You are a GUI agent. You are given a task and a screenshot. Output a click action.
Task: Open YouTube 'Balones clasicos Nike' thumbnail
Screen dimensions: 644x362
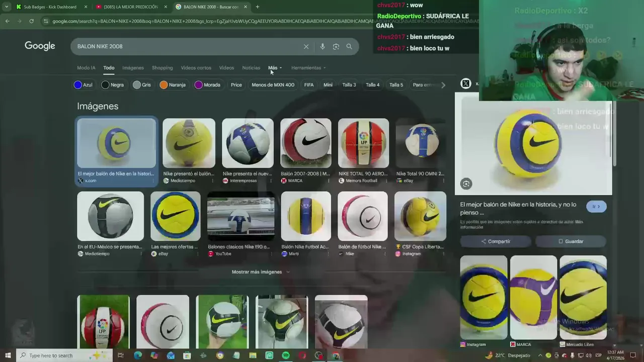tap(241, 216)
